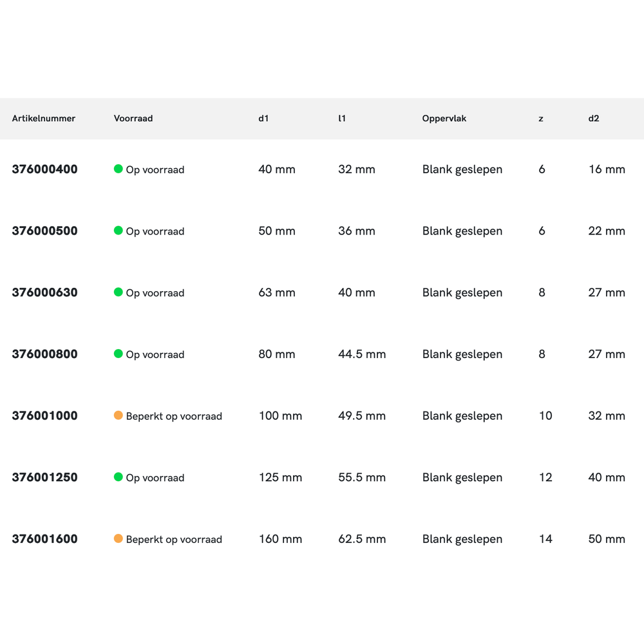Open article 376000630 product link
The image size is (644, 644).
(44, 292)
